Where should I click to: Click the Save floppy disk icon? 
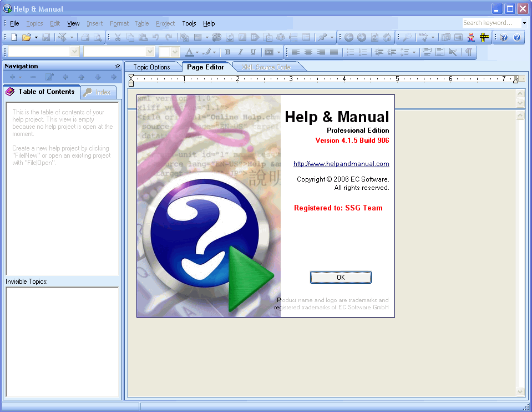(46, 37)
